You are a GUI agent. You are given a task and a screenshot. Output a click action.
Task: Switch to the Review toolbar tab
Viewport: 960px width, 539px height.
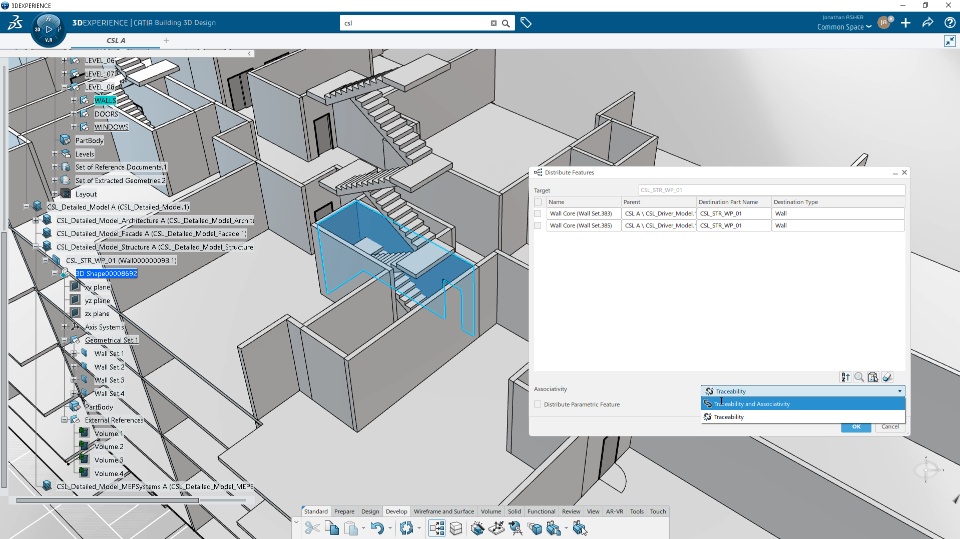pyautogui.click(x=571, y=511)
